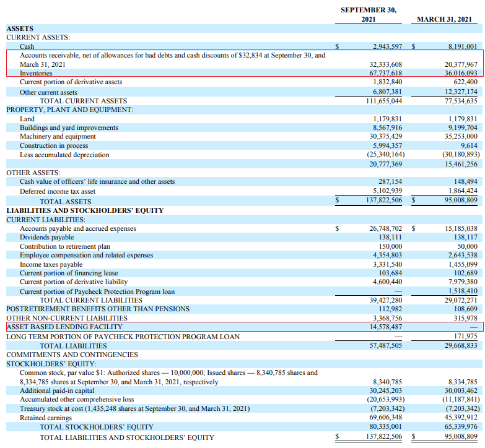
Task: Select total current assets value 111,655,044
Action: click(384, 101)
